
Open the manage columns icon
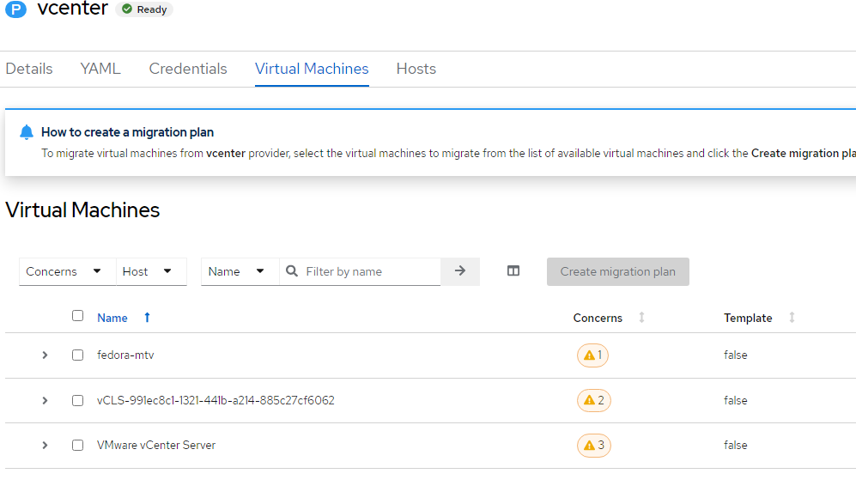pos(513,270)
